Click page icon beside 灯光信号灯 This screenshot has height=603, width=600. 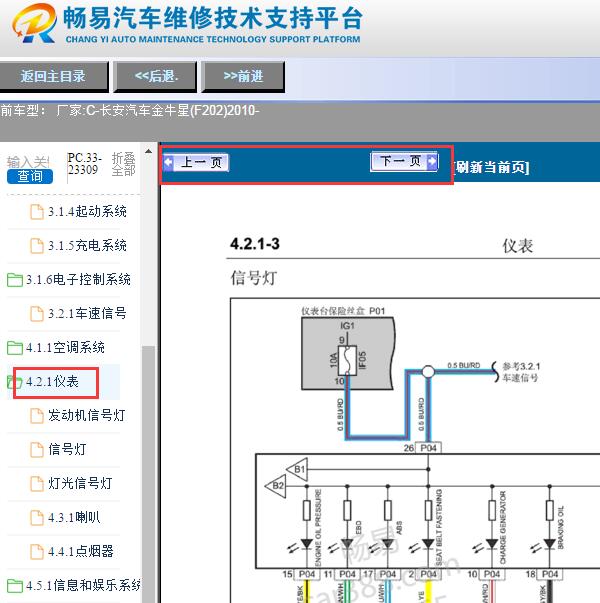tap(37, 483)
